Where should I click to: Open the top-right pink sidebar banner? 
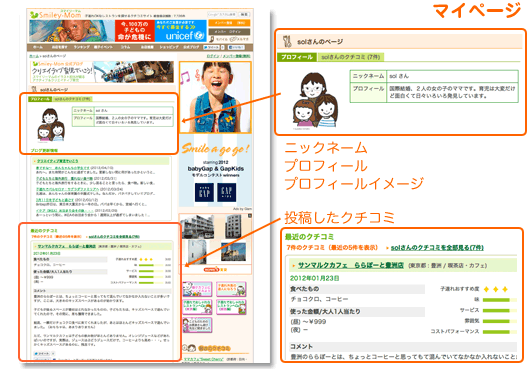pos(231,289)
